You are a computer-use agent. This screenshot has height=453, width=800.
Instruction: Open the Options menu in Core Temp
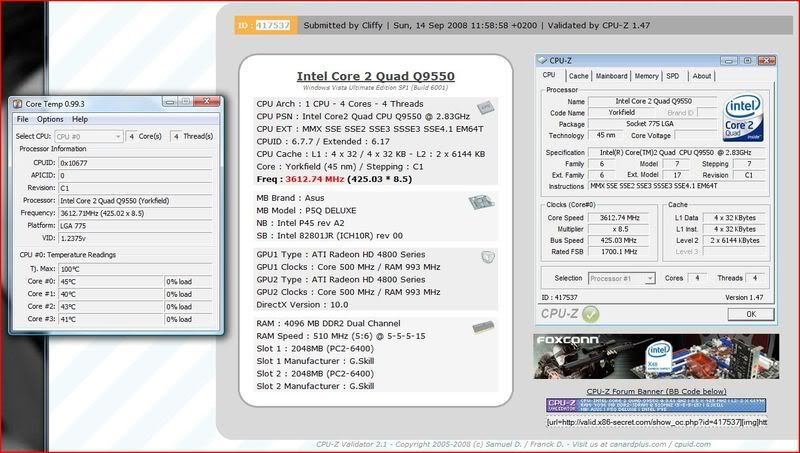pos(50,119)
